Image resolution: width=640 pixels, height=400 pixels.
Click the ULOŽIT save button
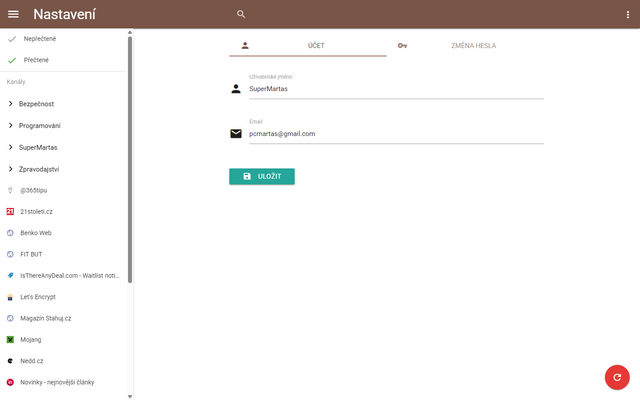pos(262,176)
